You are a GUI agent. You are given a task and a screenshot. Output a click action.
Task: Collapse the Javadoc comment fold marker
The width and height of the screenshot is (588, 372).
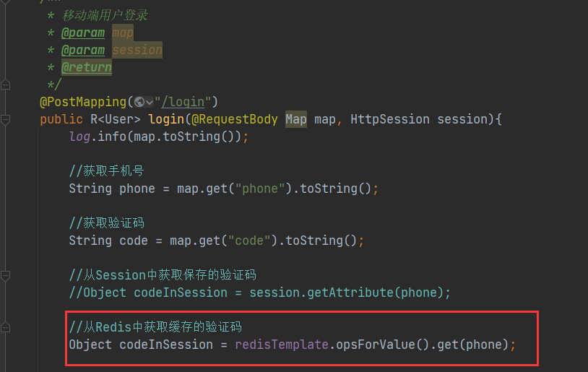(x=6, y=85)
